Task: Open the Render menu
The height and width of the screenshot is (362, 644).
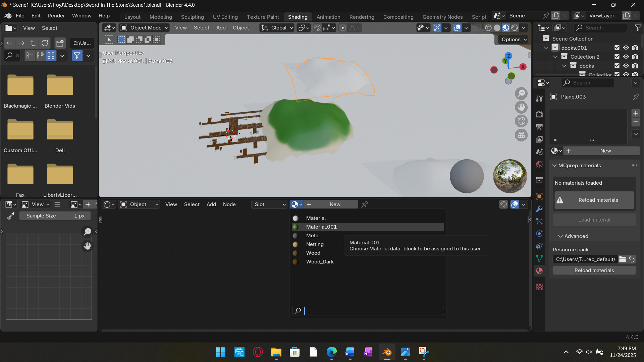Action: click(x=56, y=16)
